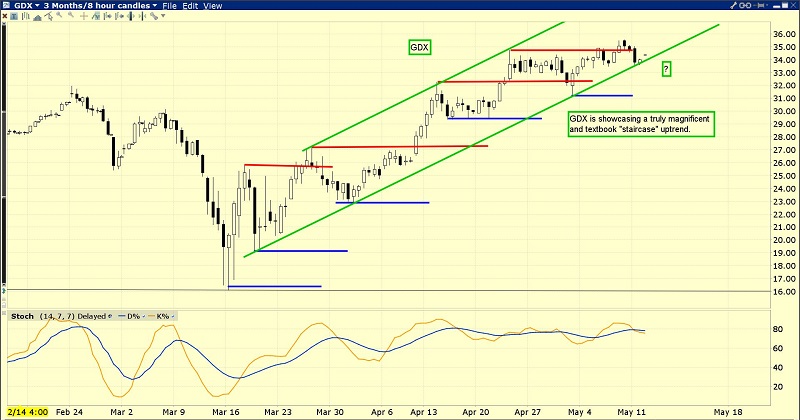The height and width of the screenshot is (420, 800).
Task: Click the Stoch study label
Action: [x=22, y=316]
